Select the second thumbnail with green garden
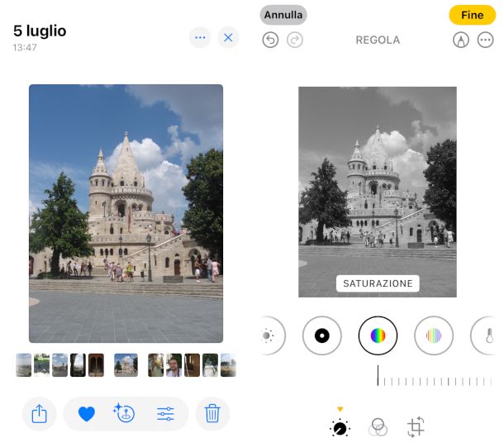Image resolution: width=504 pixels, height=447 pixels. (x=42, y=365)
